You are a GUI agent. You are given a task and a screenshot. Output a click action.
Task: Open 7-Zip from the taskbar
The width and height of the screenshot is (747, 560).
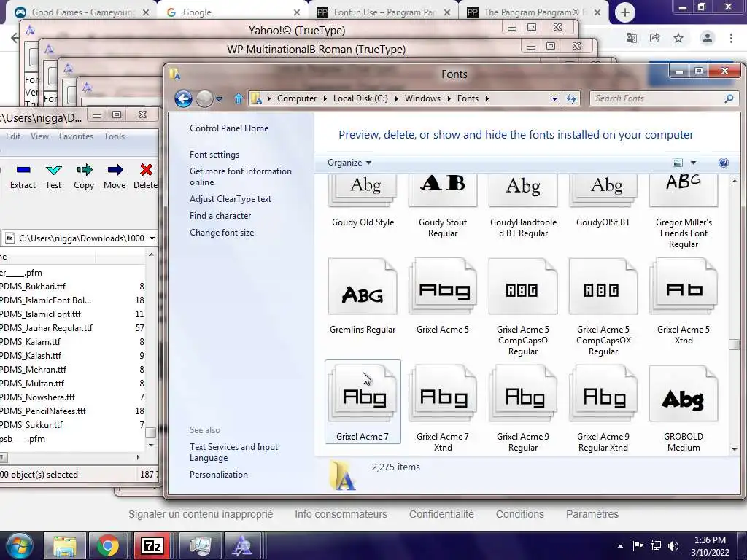[x=152, y=545]
